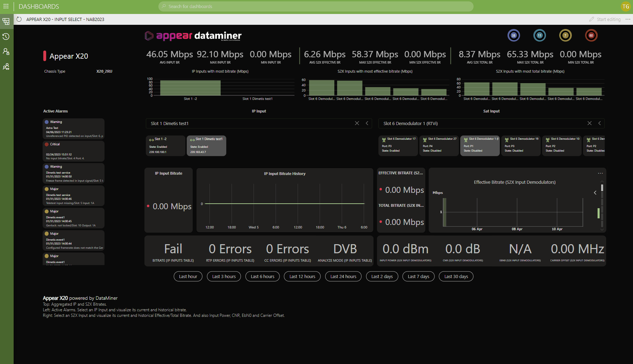The width and height of the screenshot is (633, 364).
Task: Select the Slot 6 Demodulator 10 card
Action: (x=562, y=146)
